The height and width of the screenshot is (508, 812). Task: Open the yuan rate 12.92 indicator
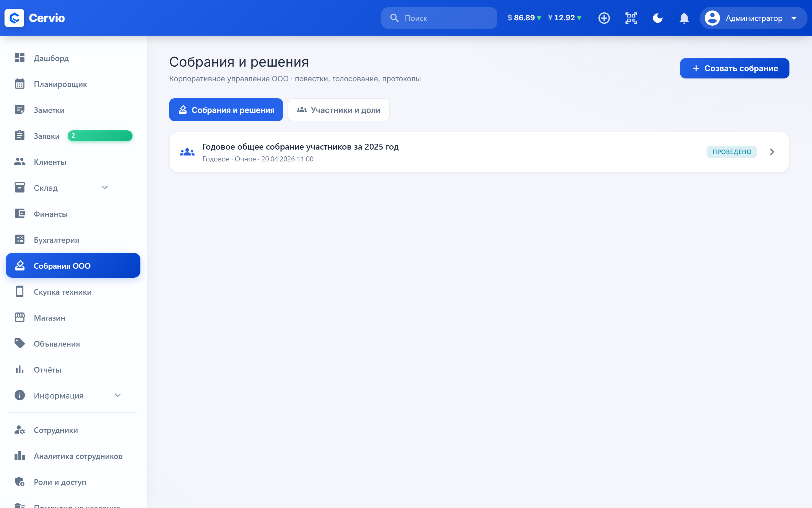[x=565, y=18]
